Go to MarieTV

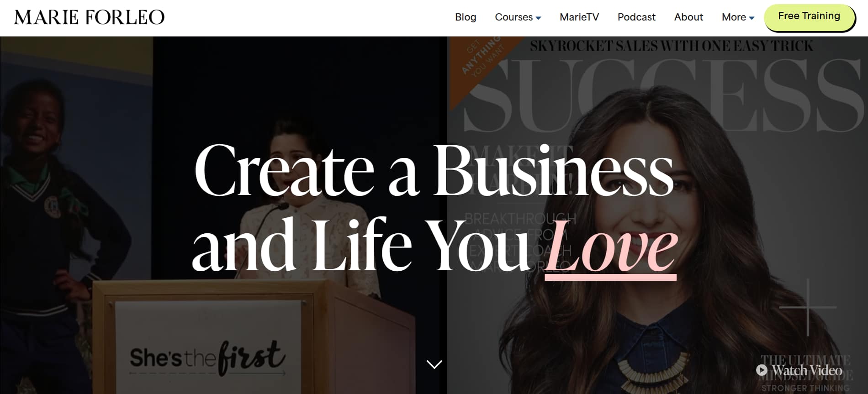[x=579, y=17]
